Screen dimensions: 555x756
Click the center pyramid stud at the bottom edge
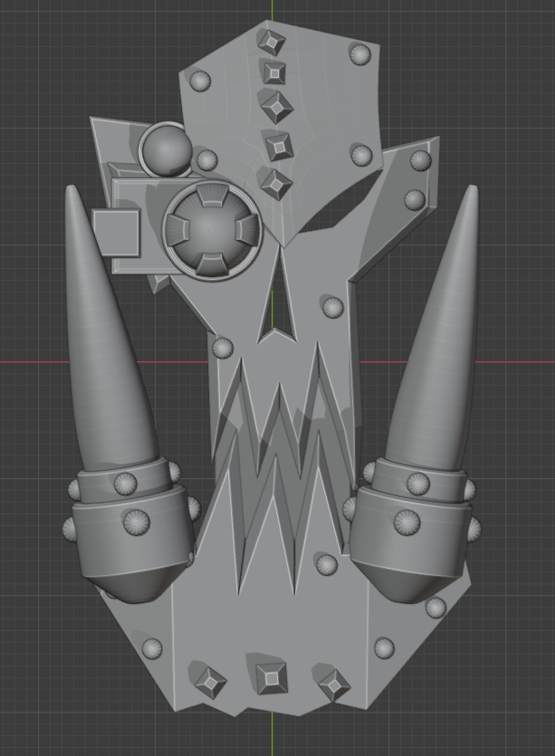pos(272,678)
